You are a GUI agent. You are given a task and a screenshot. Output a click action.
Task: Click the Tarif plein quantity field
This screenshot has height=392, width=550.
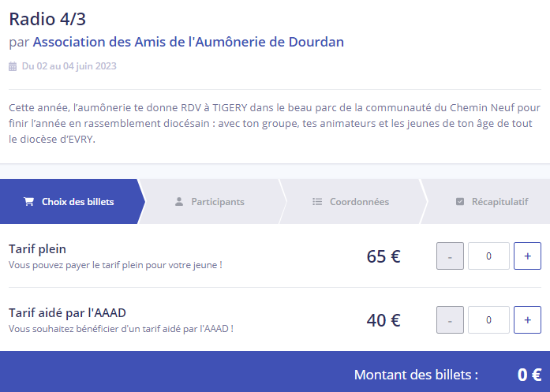[x=488, y=256]
